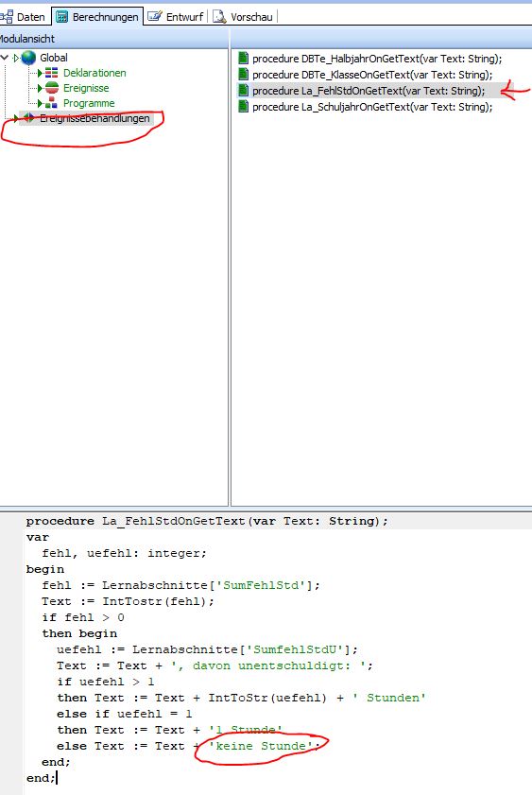Click the Global globe icon
This screenshot has height=795, width=532.
pos(28,58)
